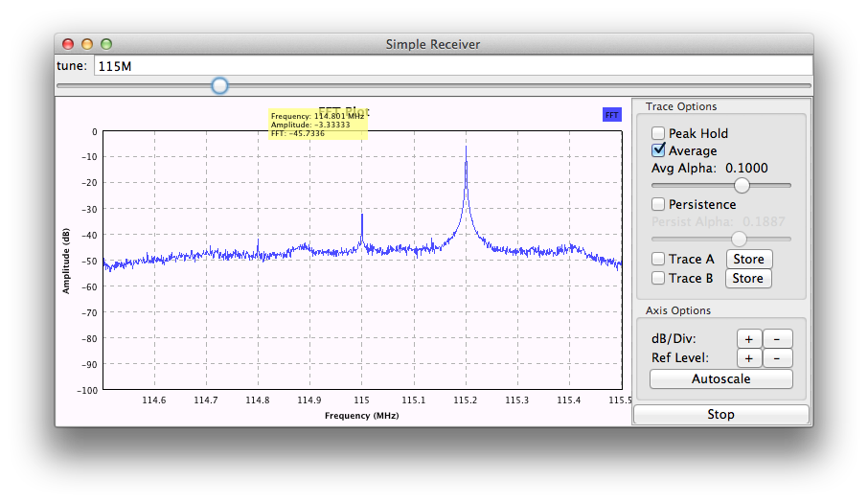Stop the receiver with the Stop button

tap(720, 415)
